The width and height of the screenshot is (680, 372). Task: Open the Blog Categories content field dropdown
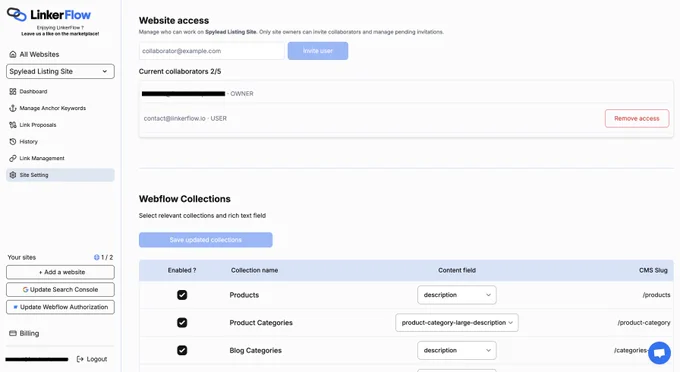(457, 350)
